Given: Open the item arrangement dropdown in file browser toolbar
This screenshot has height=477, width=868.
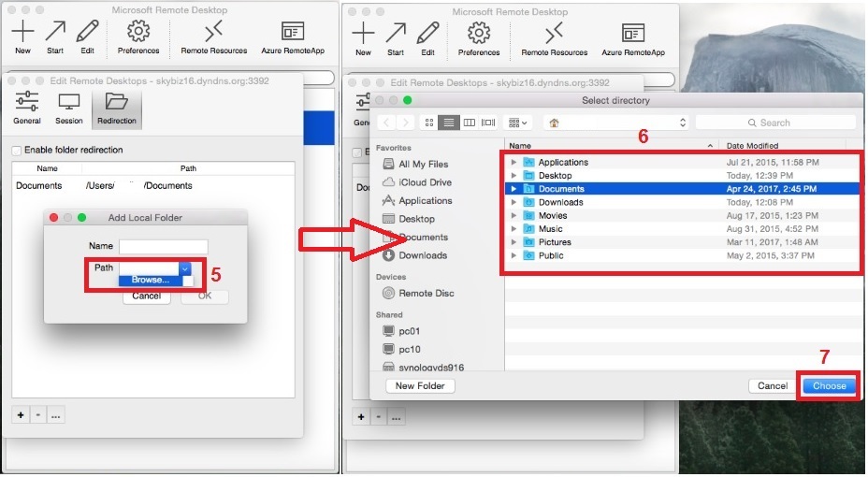Looking at the screenshot, I should click(x=517, y=123).
